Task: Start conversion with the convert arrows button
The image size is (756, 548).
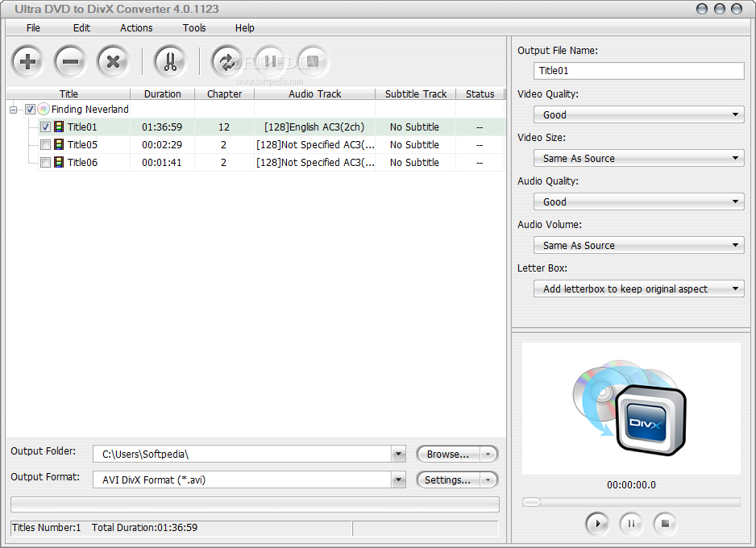Action: [227, 61]
